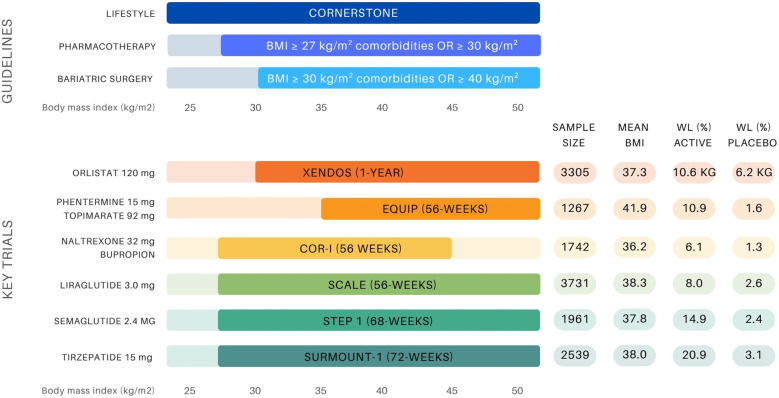
Task: Select the pharmacotherapy BMI ≥ 27 bar
Action: click(381, 46)
